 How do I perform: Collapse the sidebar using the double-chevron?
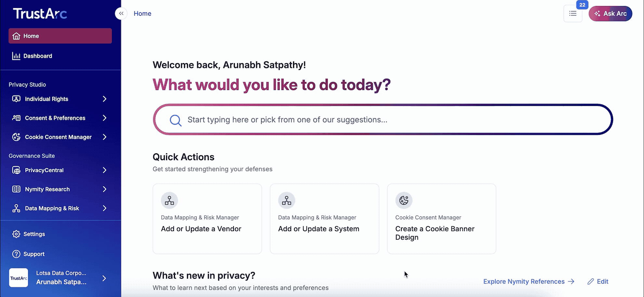121,13
